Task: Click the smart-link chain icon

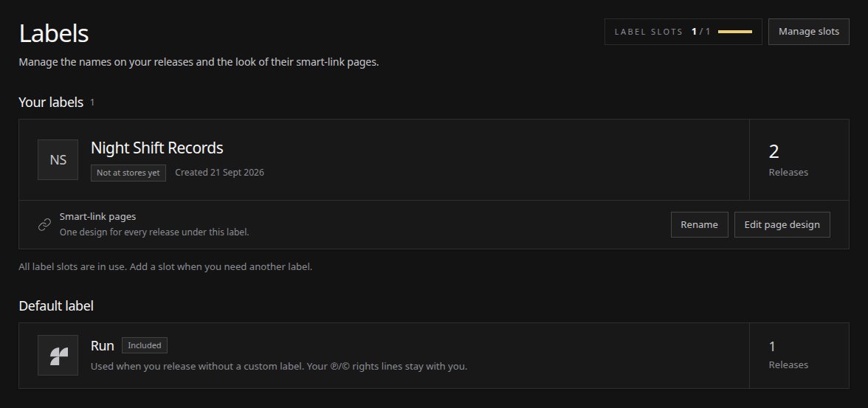Action: [44, 224]
